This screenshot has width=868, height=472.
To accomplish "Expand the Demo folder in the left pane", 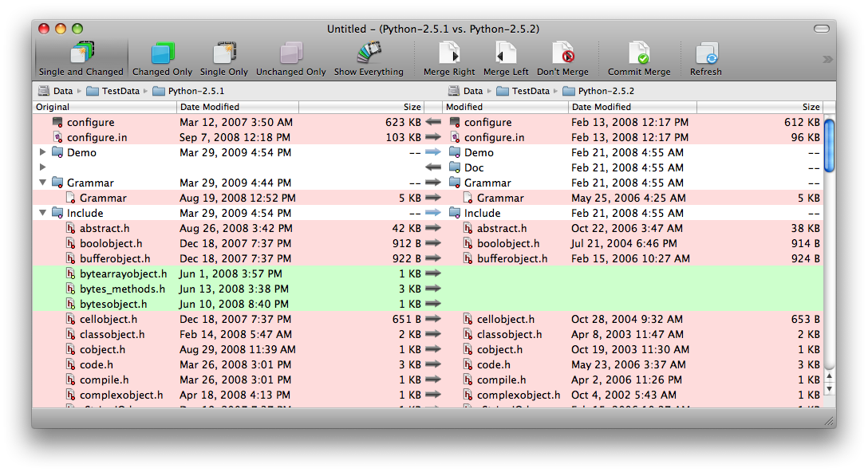I will [42, 152].
